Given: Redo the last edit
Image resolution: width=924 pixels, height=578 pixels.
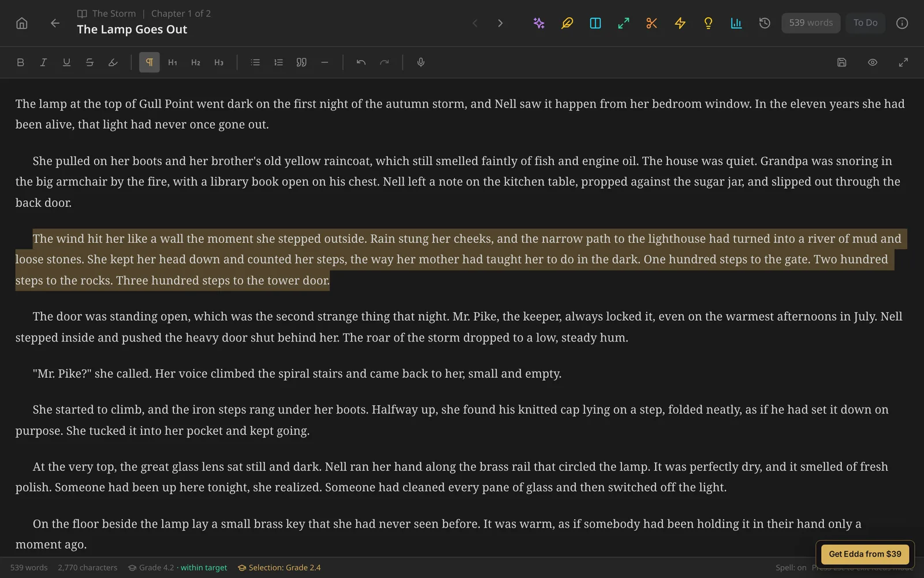Looking at the screenshot, I should pyautogui.click(x=384, y=62).
